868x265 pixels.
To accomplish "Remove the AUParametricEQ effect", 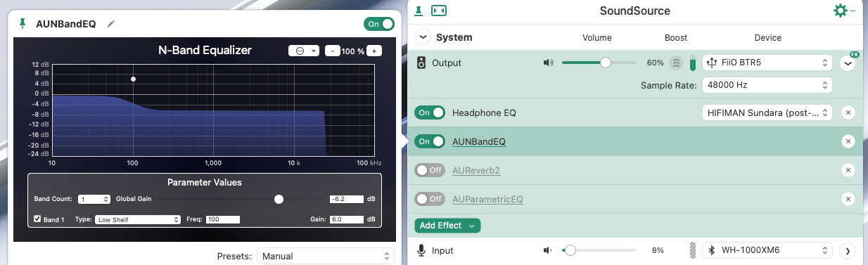I will click(848, 199).
